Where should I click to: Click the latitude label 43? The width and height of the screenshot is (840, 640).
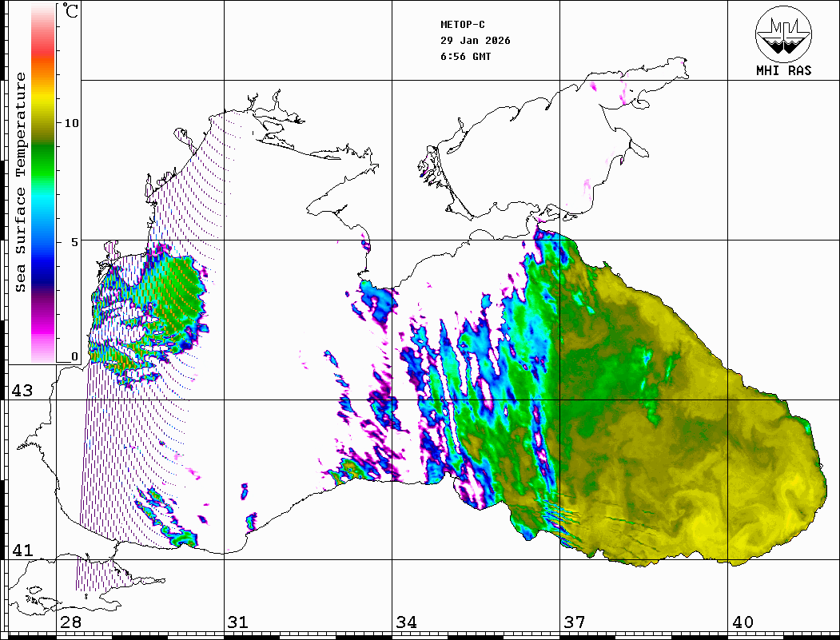pos(21,391)
